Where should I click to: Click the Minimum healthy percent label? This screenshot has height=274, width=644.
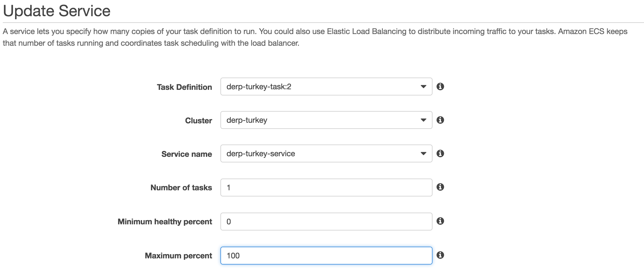[x=165, y=222]
